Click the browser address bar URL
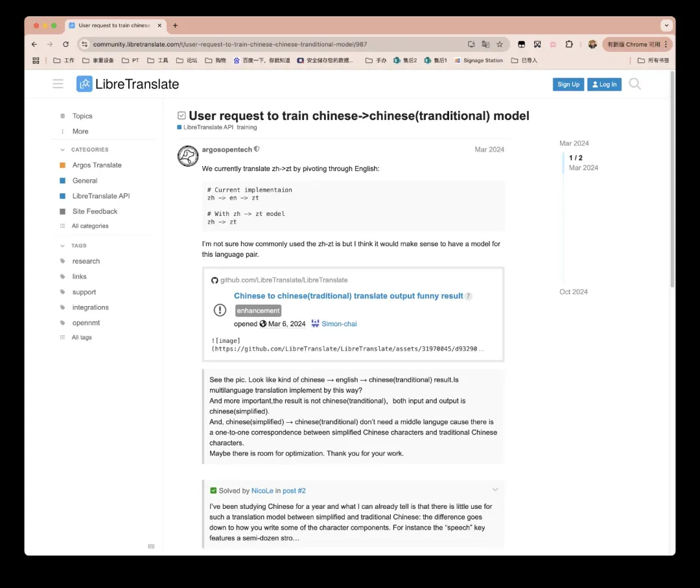 coord(230,44)
